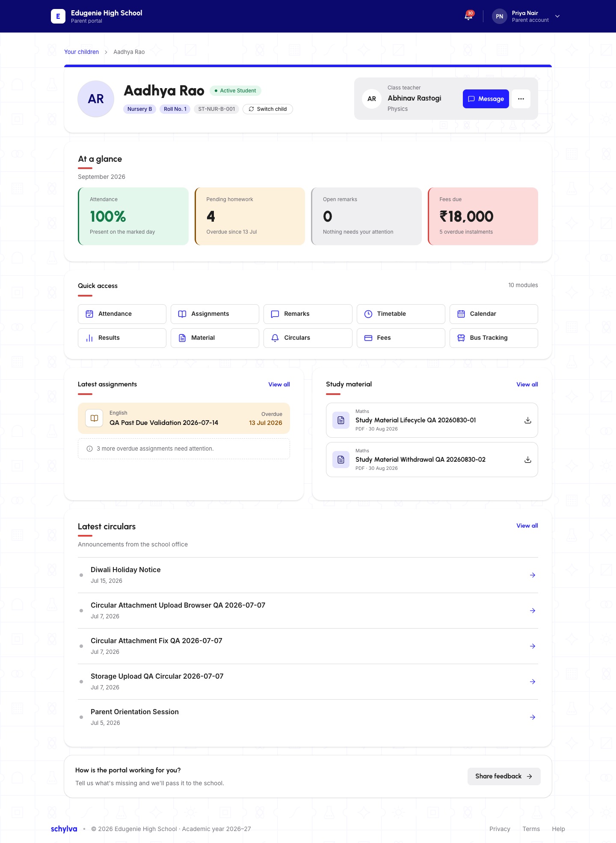Click the Share feedback button

tap(504, 777)
